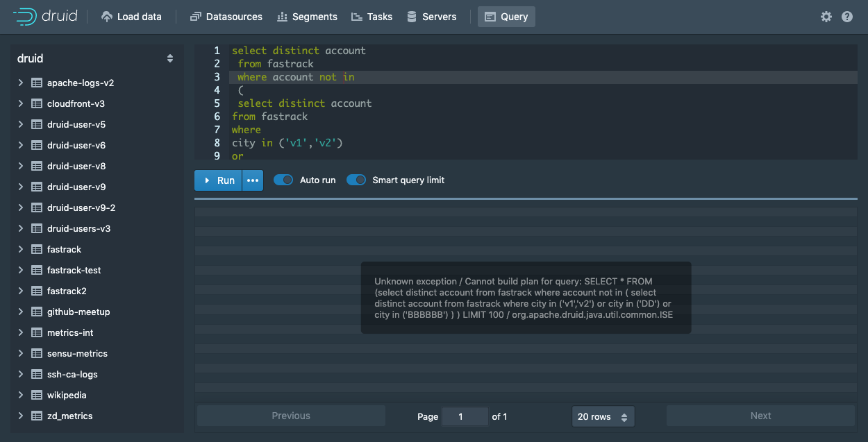The height and width of the screenshot is (442, 868).
Task: Click table icon beside cloudfront-v3
Action: coord(37,103)
